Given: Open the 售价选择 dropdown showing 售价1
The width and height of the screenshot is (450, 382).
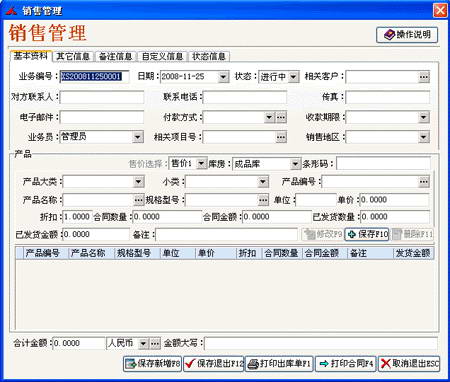Looking at the screenshot, I should click(201, 164).
